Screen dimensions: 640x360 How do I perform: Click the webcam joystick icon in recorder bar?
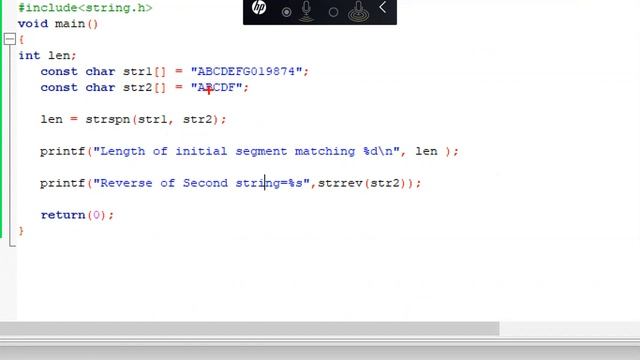358,11
